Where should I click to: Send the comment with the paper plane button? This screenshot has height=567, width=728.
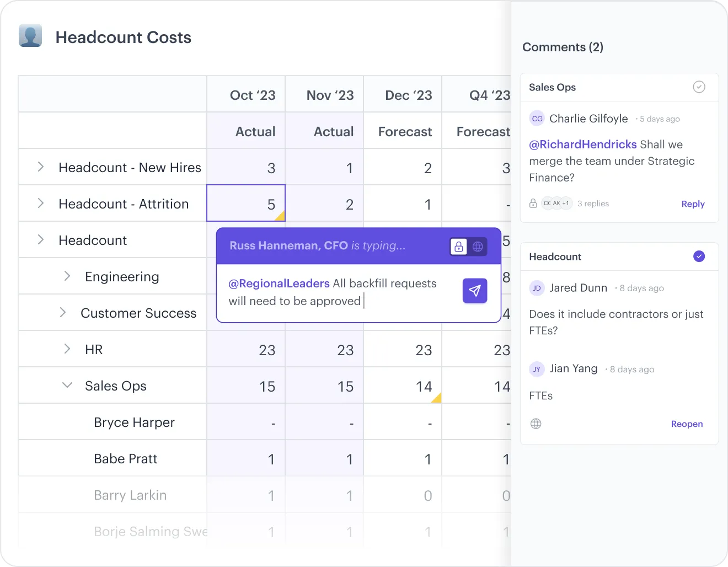475,291
